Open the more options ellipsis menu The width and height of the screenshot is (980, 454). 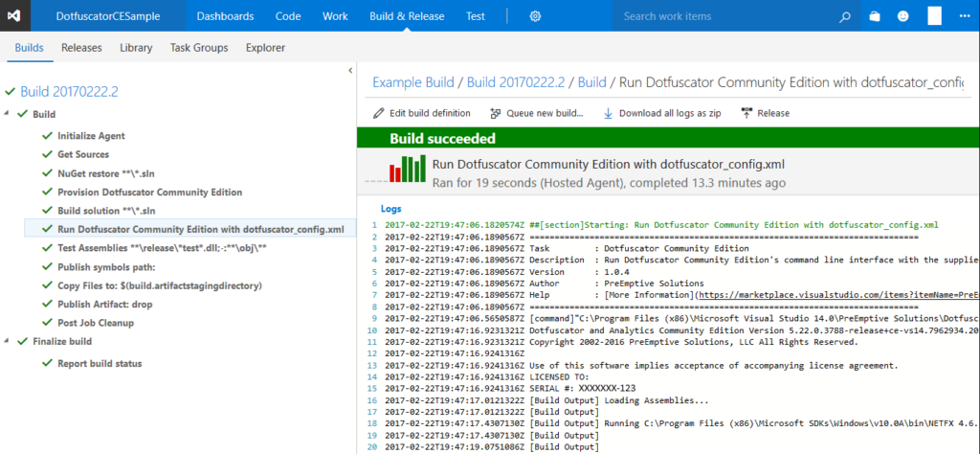coord(965,16)
